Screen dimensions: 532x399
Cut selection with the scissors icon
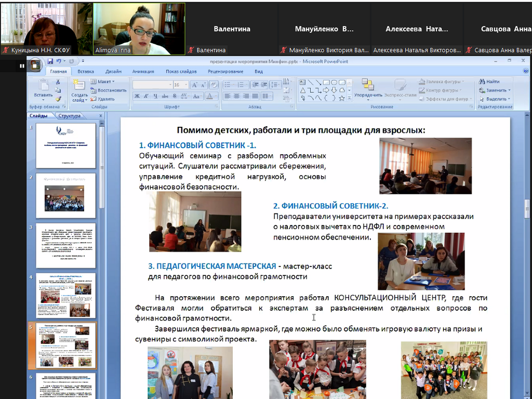[58, 82]
